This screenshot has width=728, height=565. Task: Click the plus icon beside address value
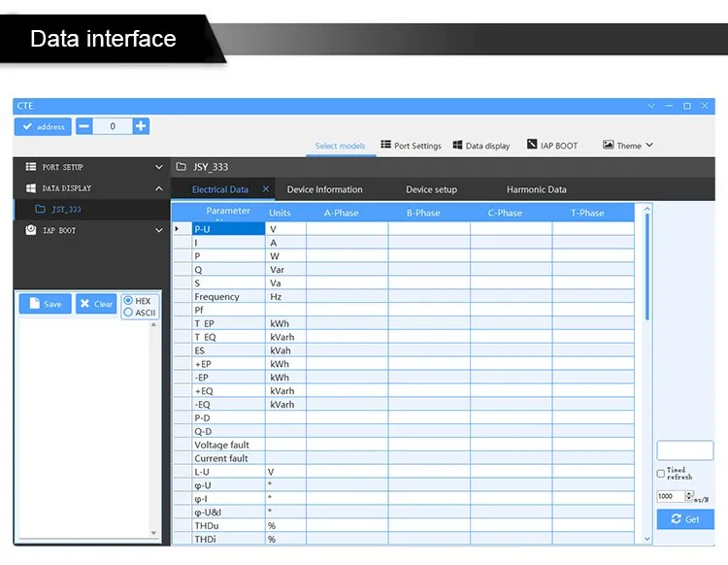tap(141, 126)
